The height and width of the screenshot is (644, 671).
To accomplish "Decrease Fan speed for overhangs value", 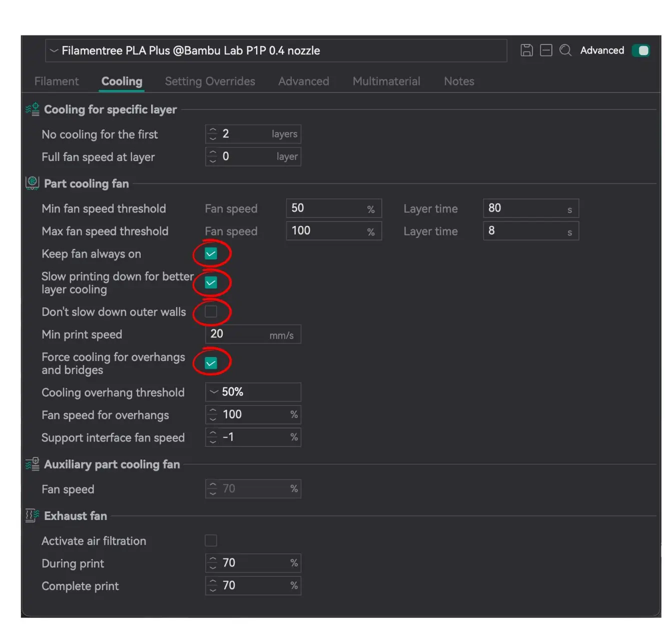I will click(213, 418).
